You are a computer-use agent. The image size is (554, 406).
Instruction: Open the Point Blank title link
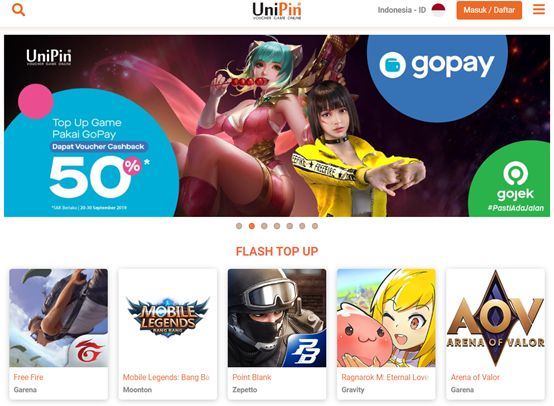tap(252, 377)
